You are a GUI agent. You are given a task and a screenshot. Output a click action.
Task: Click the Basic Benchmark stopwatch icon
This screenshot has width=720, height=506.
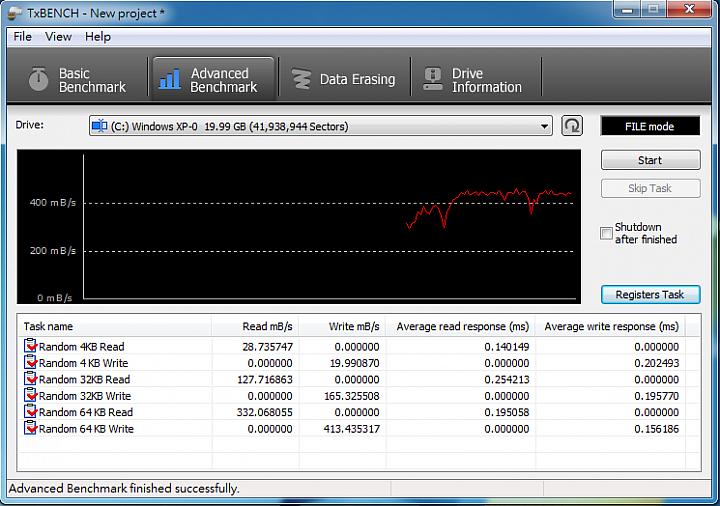click(38, 79)
